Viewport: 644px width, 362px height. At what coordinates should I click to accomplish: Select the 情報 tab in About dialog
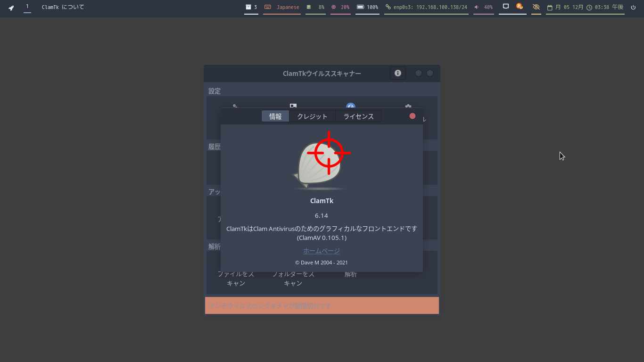[276, 116]
